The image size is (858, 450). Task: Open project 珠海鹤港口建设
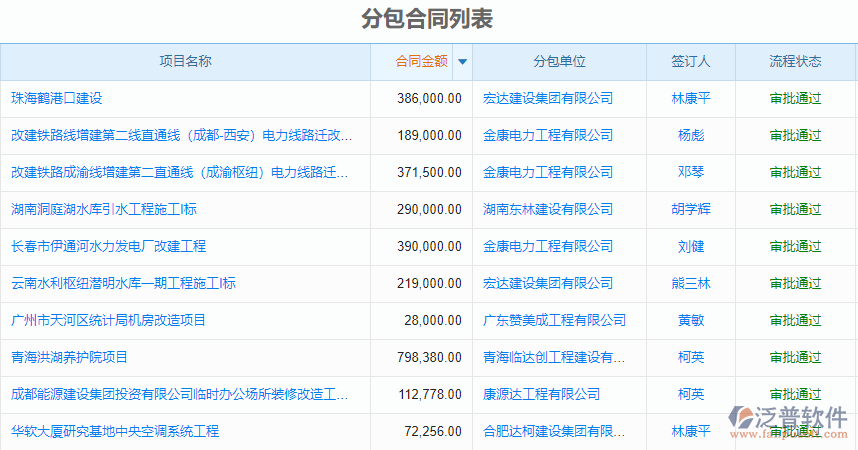(57, 99)
